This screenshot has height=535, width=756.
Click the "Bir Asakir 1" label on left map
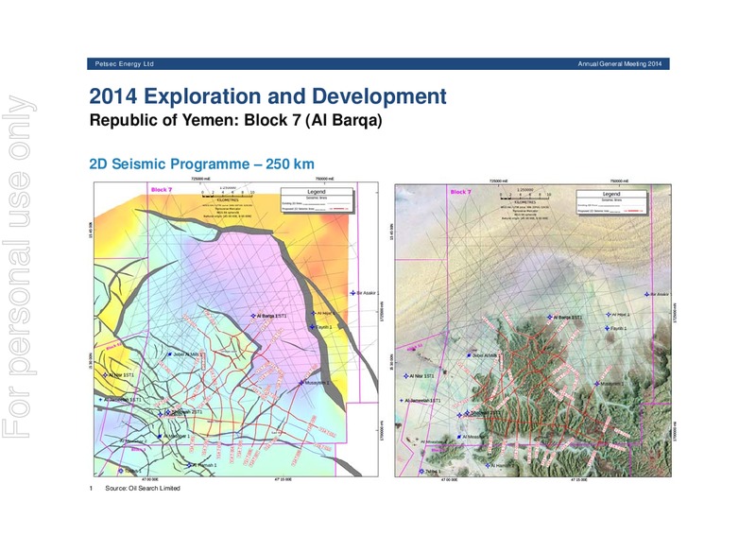pos(368,293)
